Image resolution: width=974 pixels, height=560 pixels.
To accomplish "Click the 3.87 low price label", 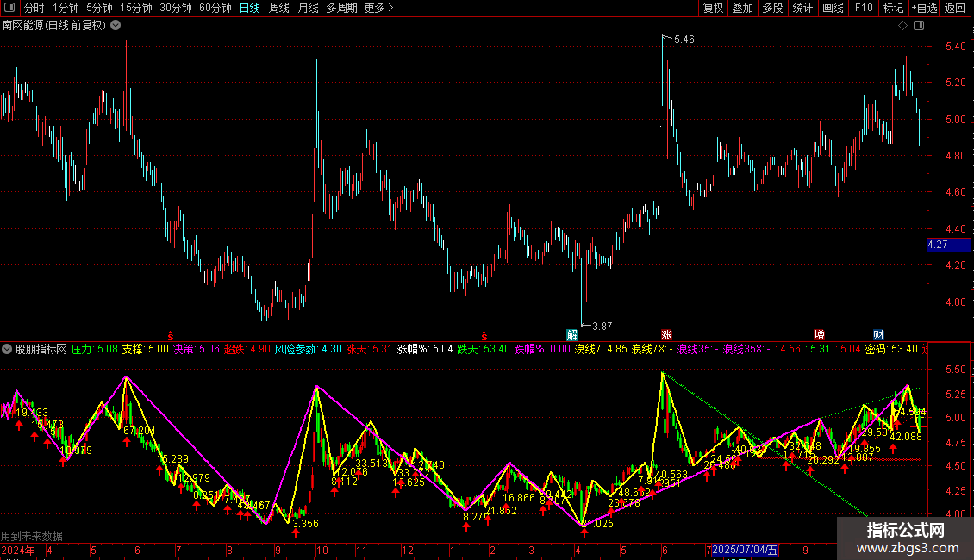I will coord(602,326).
